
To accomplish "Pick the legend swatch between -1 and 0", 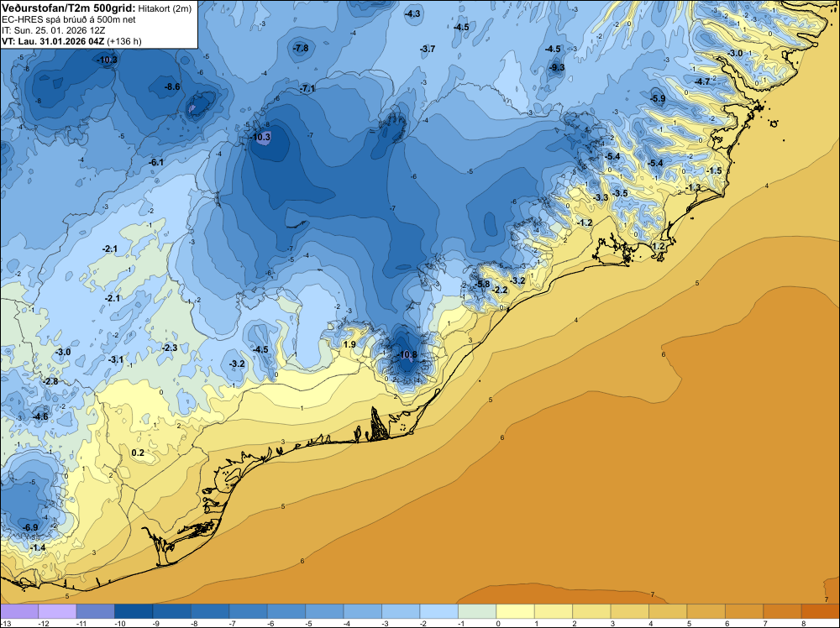I will pyautogui.click(x=477, y=611).
